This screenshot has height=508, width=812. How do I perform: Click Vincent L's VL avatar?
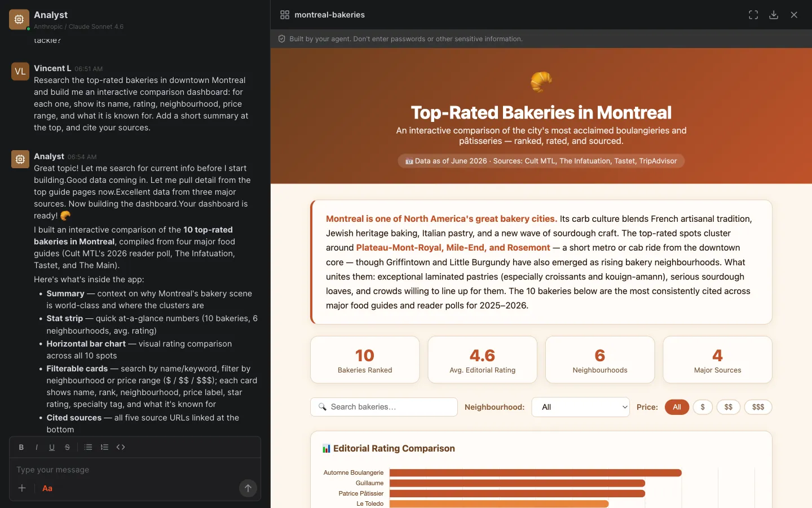click(20, 71)
